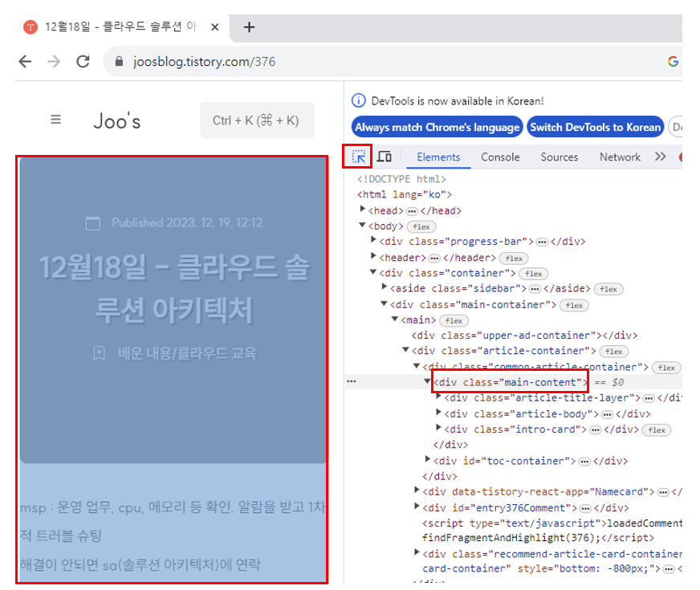Toggle the flex badge next to body
Viewport: 700px width, 590px height.
pos(421,226)
